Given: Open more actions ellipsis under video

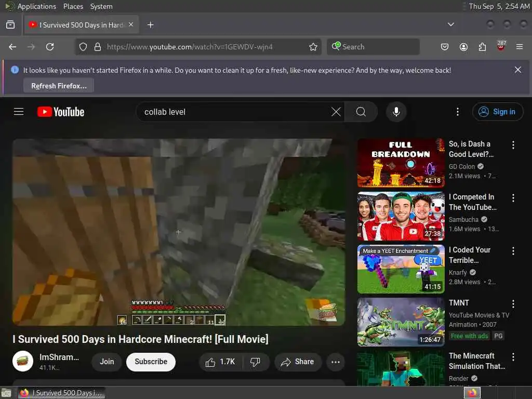Looking at the screenshot, I should [x=335, y=362].
